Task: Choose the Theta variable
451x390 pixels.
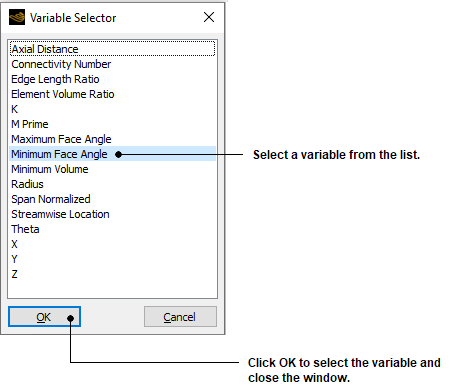Action: (112, 229)
